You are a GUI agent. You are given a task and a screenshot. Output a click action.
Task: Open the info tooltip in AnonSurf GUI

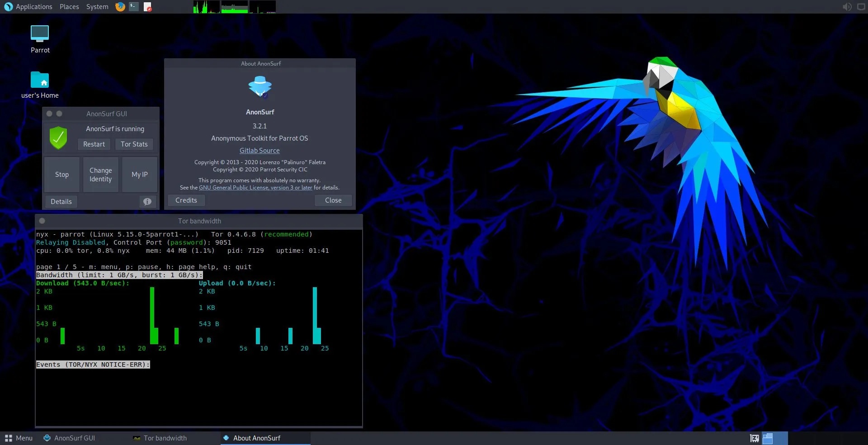tap(147, 202)
